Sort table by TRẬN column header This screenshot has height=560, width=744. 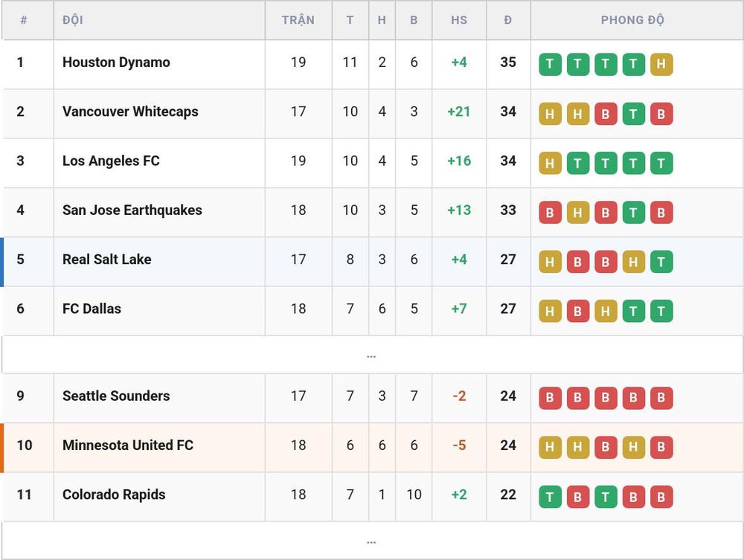[298, 20]
